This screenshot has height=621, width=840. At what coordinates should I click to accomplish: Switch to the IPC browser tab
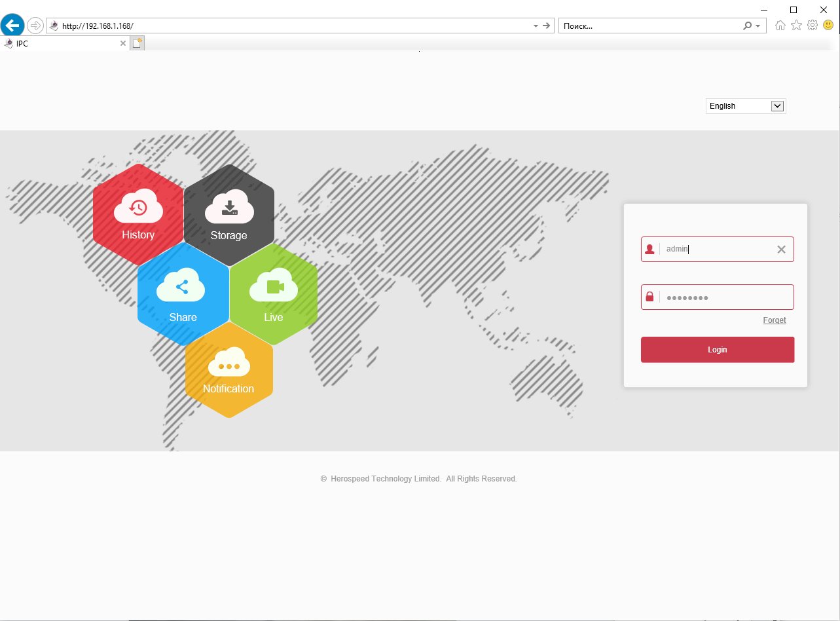click(x=62, y=44)
